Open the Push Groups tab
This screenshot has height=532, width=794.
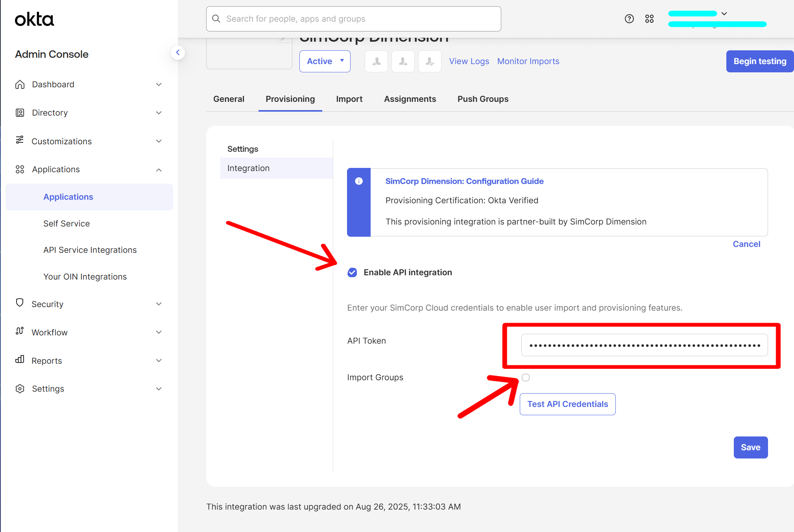point(483,99)
